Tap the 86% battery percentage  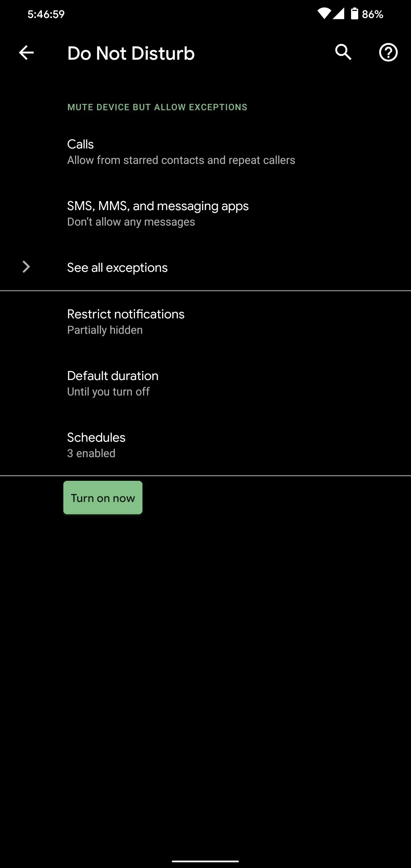(x=372, y=14)
